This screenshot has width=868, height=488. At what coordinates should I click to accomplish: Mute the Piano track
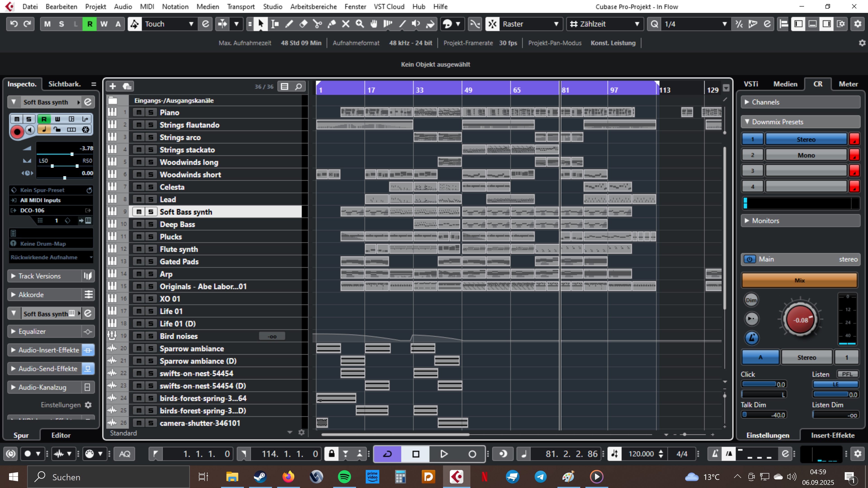(x=139, y=113)
